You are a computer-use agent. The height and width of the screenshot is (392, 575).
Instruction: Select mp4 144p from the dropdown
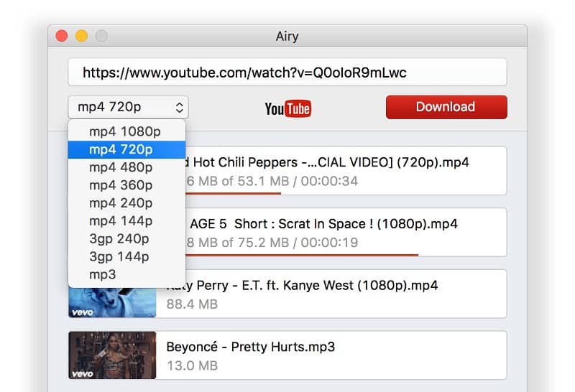pyautogui.click(x=121, y=221)
